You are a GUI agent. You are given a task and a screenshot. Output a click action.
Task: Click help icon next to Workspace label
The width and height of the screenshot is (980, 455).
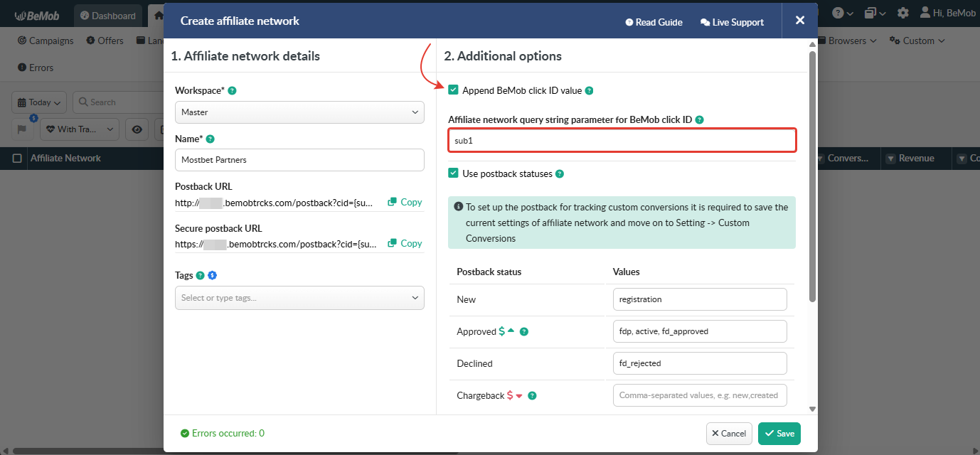(x=232, y=91)
